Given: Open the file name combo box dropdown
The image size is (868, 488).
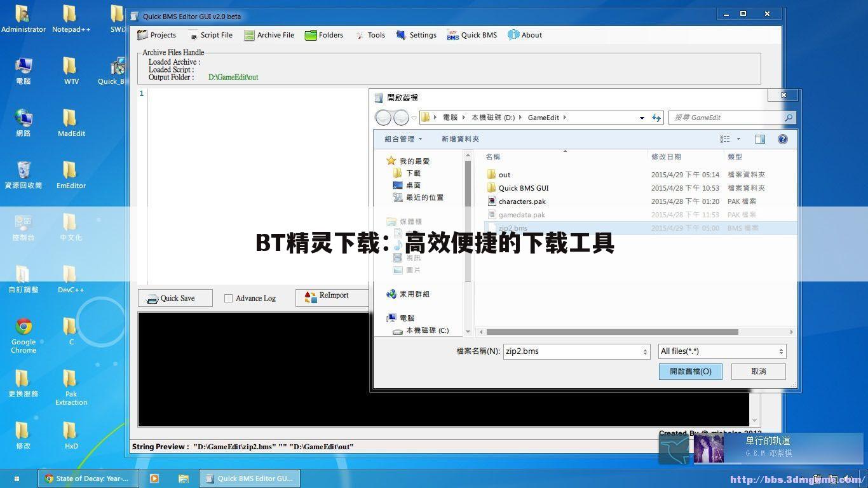Looking at the screenshot, I should [645, 351].
